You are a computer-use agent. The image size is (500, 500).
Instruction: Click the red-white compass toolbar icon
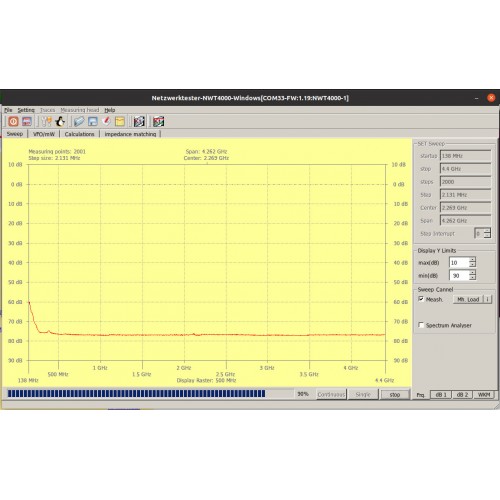tap(106, 122)
